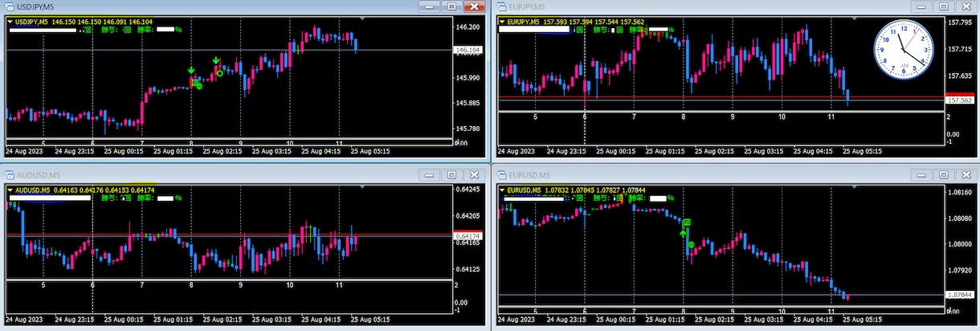Click the 1.07920 price scale value
This screenshot has height=331, width=980.
[x=960, y=272]
